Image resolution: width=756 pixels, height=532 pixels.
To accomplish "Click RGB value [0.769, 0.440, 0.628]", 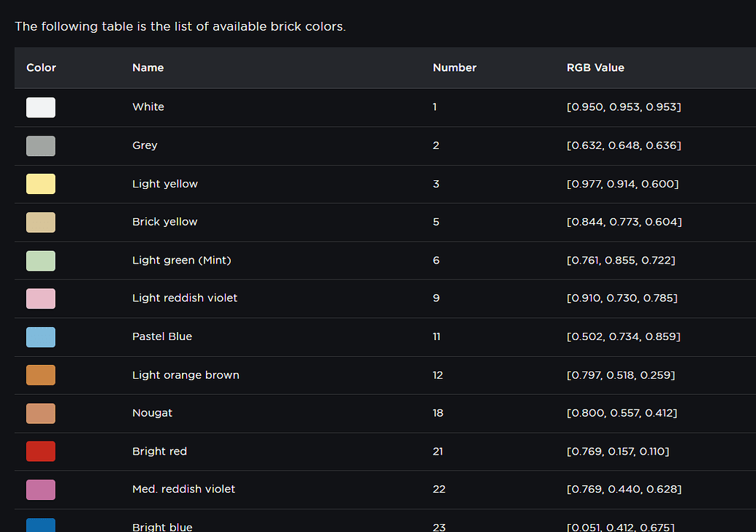I will coord(624,490).
